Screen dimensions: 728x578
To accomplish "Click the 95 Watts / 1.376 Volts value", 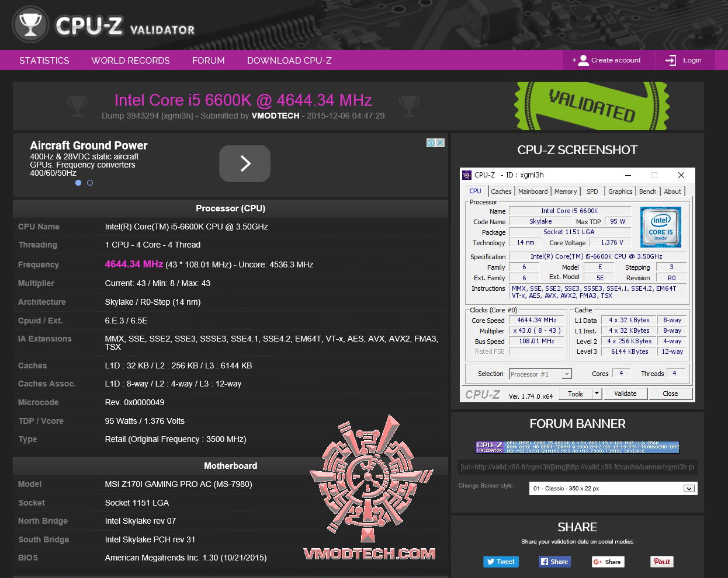I will tap(144, 421).
